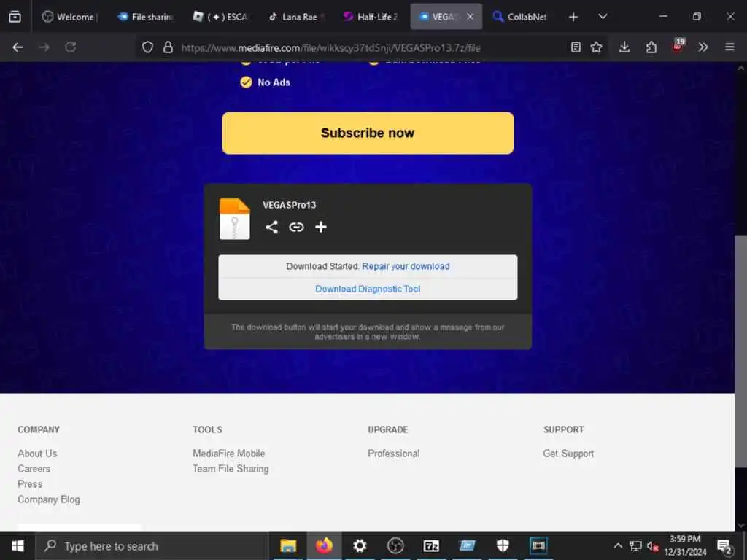This screenshot has width=747, height=560.
Task: Click the muted volume tray icon
Action: tap(653, 546)
